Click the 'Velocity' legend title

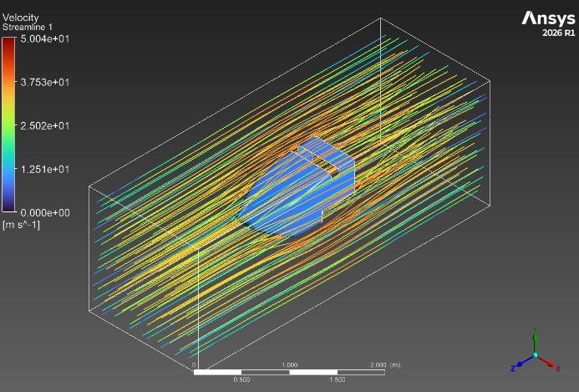(x=20, y=18)
